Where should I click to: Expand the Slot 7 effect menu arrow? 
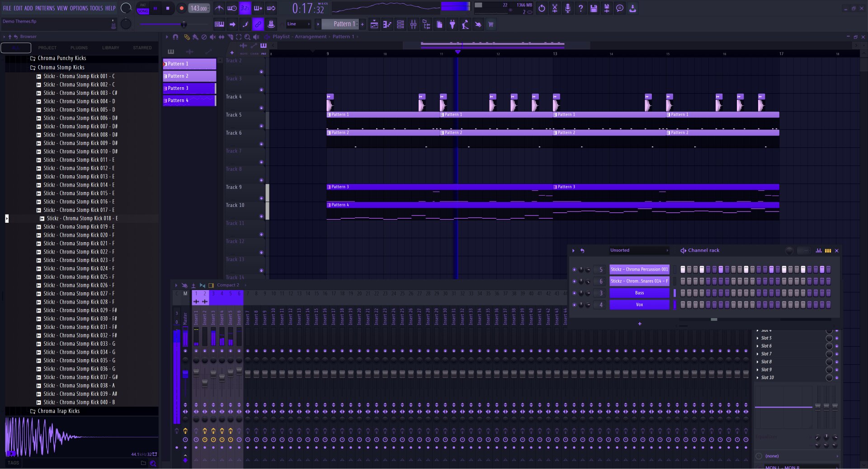coord(758,354)
